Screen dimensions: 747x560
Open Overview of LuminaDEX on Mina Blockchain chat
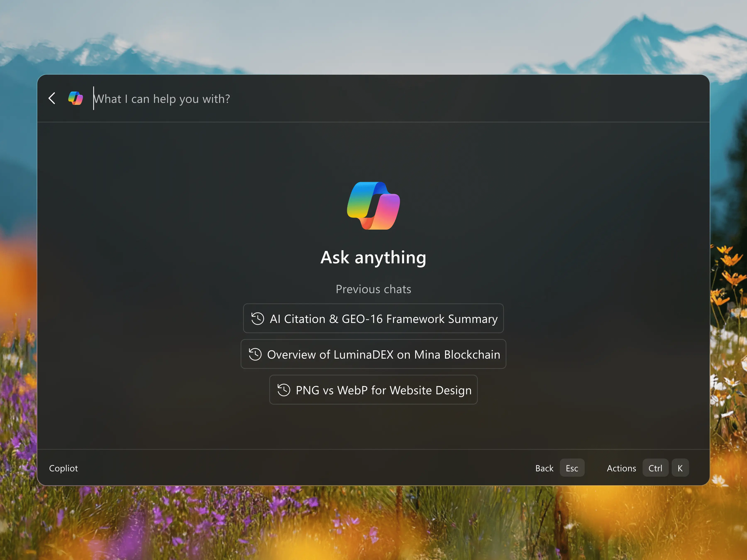point(383,354)
